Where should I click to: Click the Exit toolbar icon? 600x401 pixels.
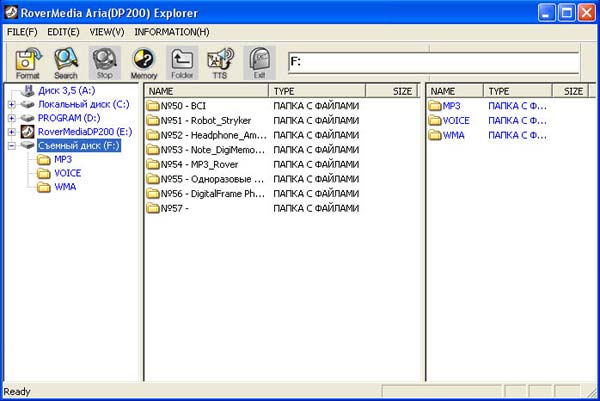coord(259,63)
